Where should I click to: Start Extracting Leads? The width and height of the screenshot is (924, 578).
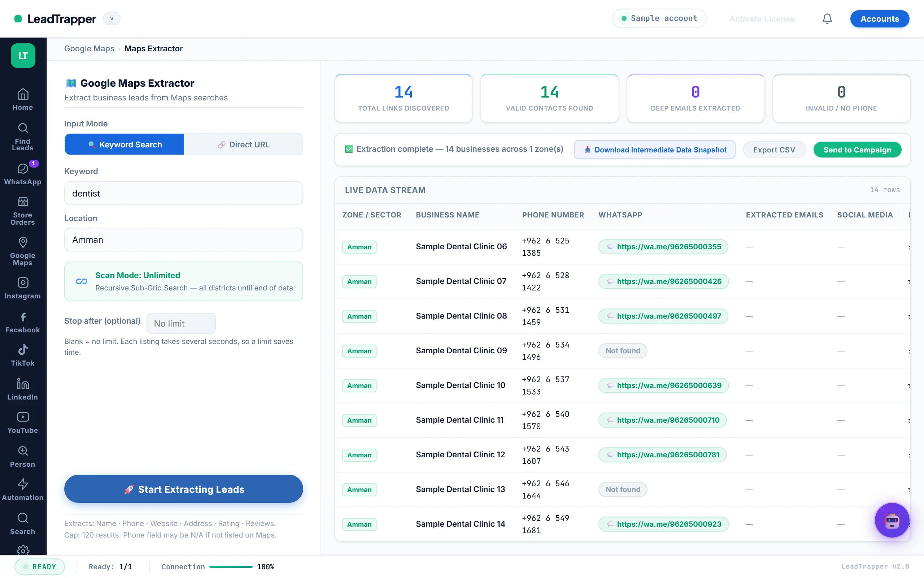pos(184,489)
